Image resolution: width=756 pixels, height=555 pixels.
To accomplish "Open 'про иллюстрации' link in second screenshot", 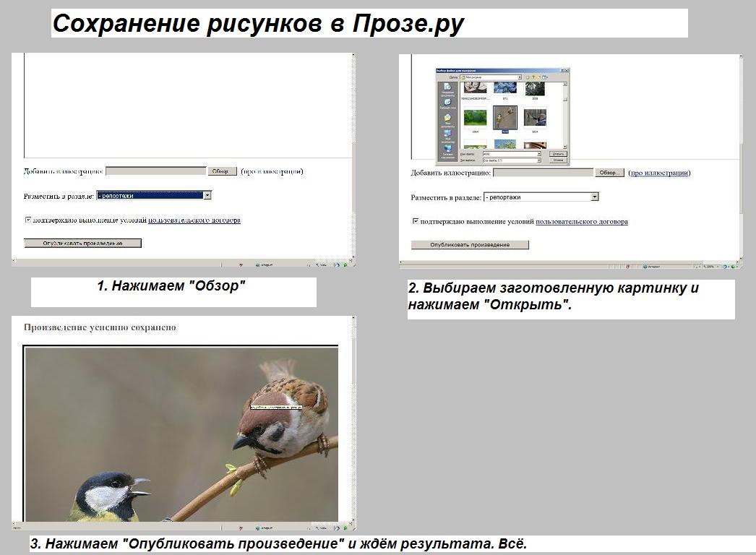I will click(x=659, y=173).
